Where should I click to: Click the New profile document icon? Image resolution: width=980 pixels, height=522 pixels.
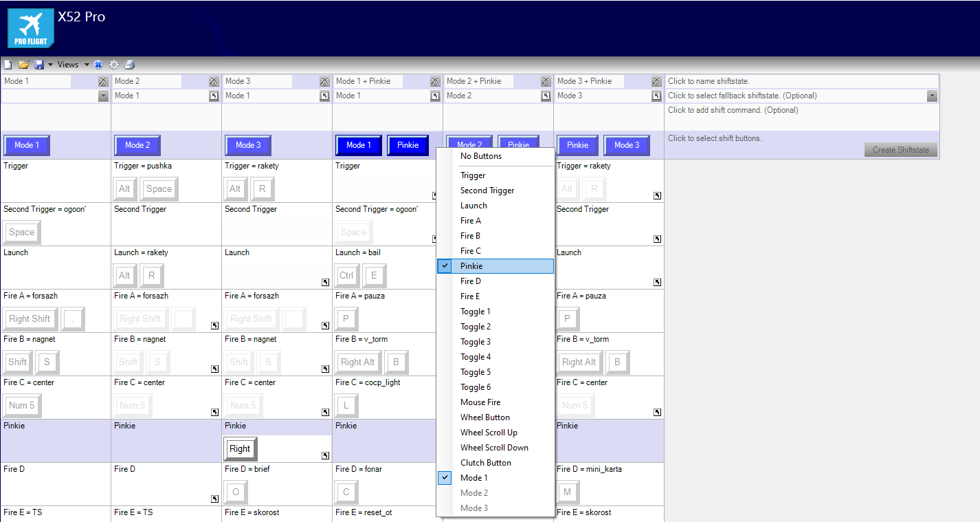click(x=8, y=65)
